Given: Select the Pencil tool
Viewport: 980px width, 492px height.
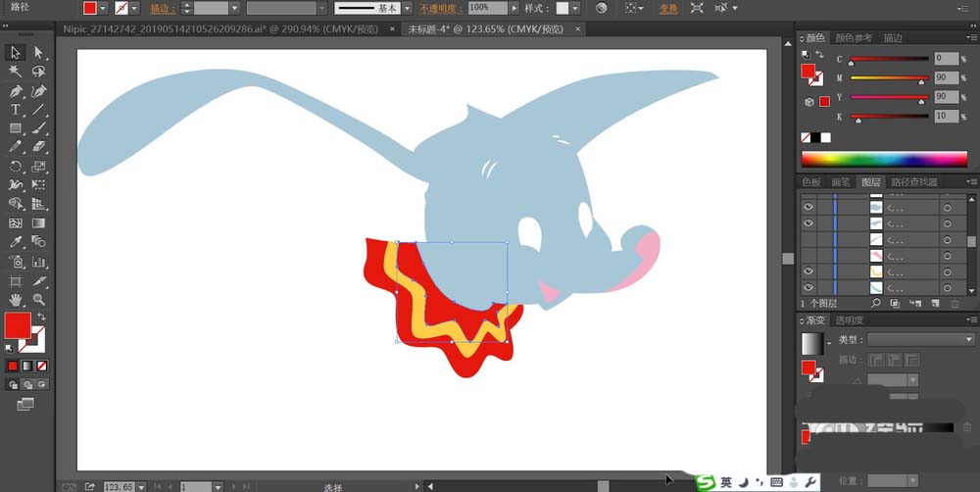Looking at the screenshot, I should click(x=16, y=147).
